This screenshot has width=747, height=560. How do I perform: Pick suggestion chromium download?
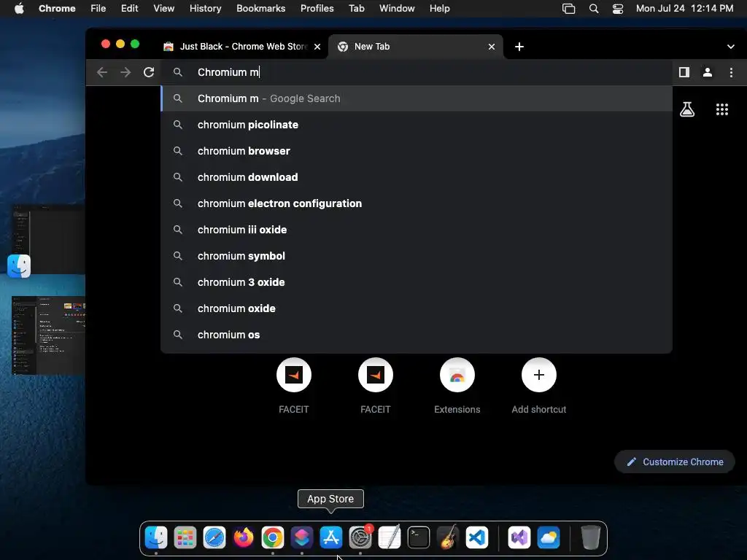417,177
